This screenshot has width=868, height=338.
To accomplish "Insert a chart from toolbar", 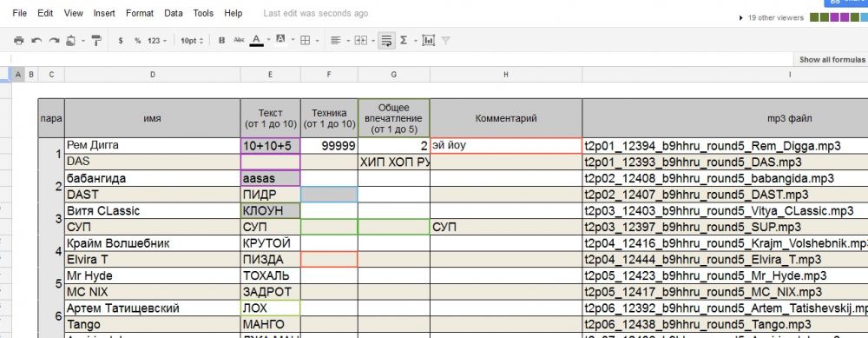I will (x=428, y=41).
